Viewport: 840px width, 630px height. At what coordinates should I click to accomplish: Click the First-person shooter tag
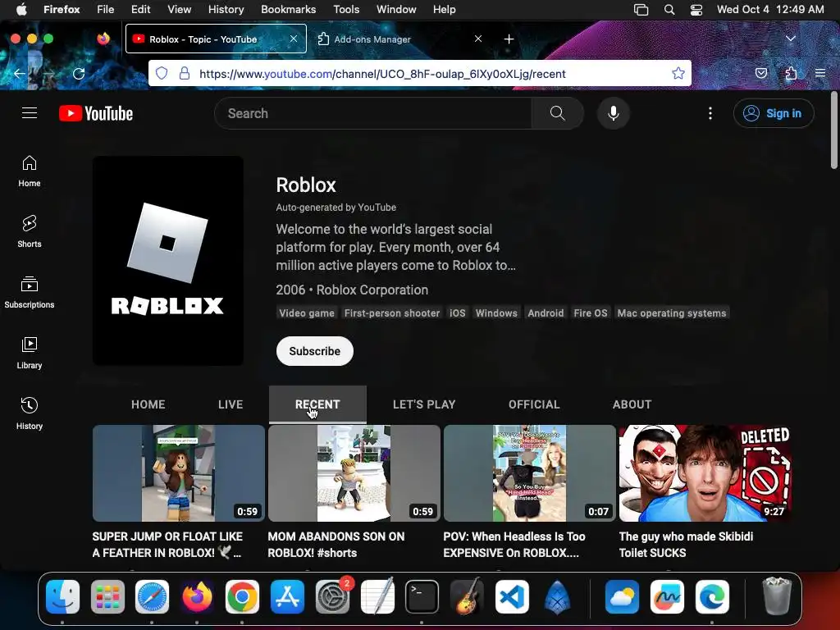click(392, 313)
